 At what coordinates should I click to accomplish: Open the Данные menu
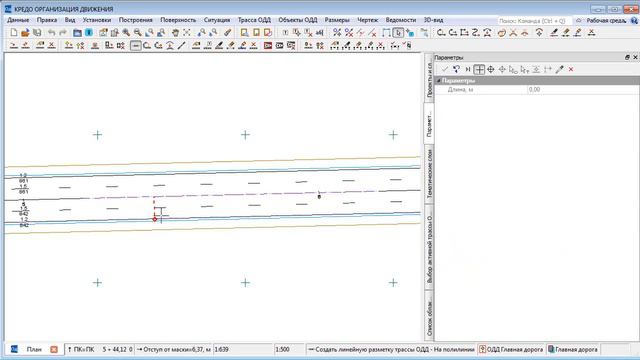point(18,20)
